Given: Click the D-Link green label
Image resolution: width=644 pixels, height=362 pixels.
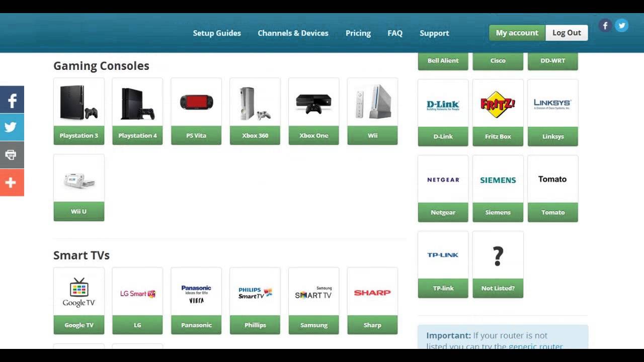Looking at the screenshot, I should (x=443, y=136).
